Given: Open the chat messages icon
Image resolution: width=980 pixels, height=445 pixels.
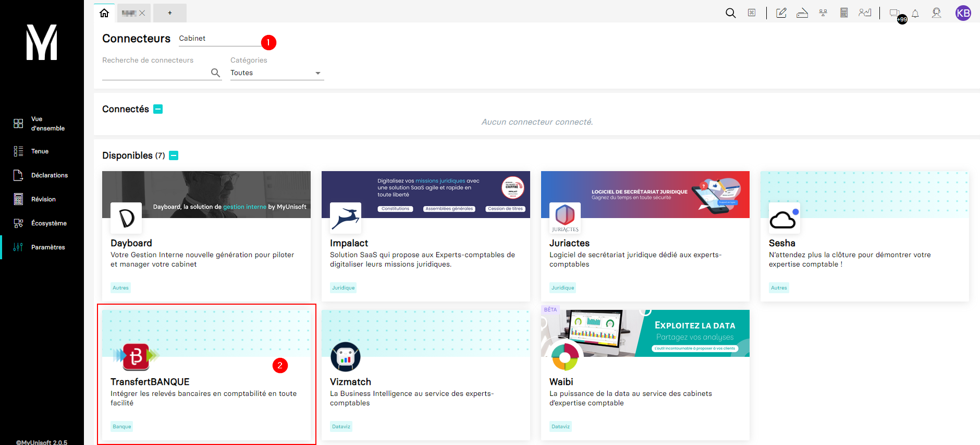Looking at the screenshot, I should click(x=895, y=13).
